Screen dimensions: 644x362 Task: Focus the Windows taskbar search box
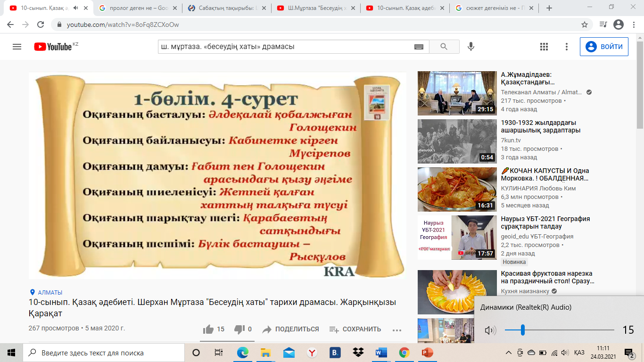click(104, 353)
